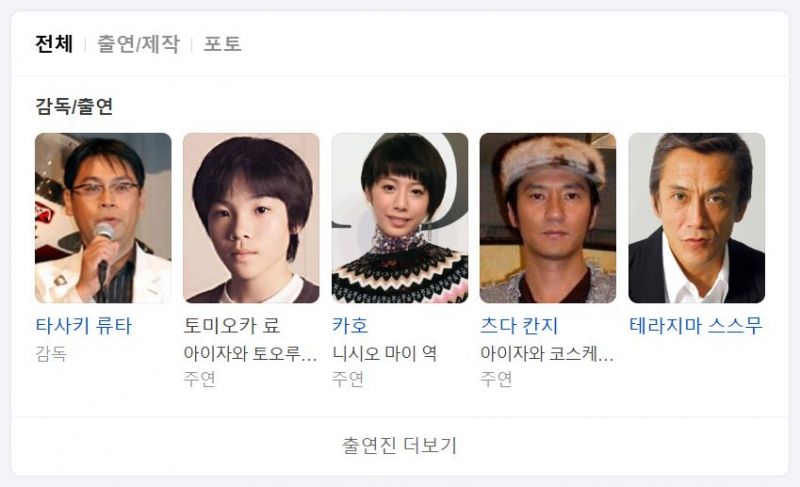Click the 니시오 마이 역 role text
The height and width of the screenshot is (487, 800).
click(385, 353)
